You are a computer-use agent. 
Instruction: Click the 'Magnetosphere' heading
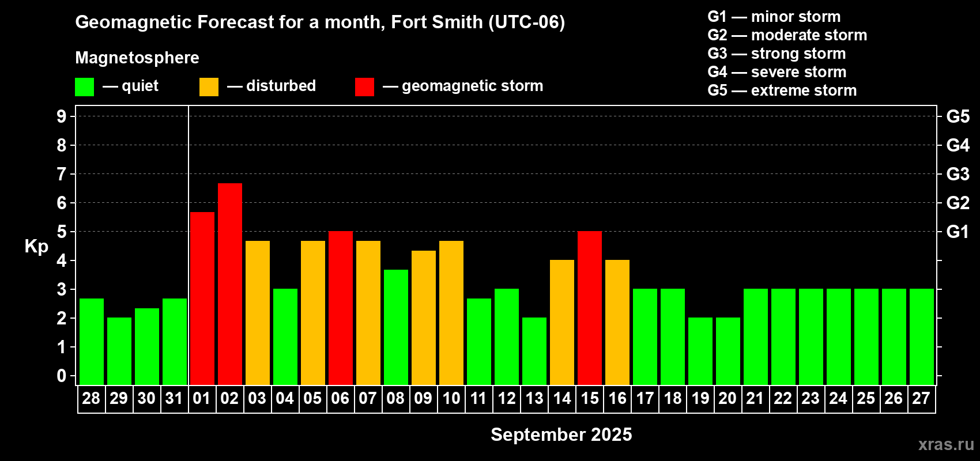coord(137,58)
